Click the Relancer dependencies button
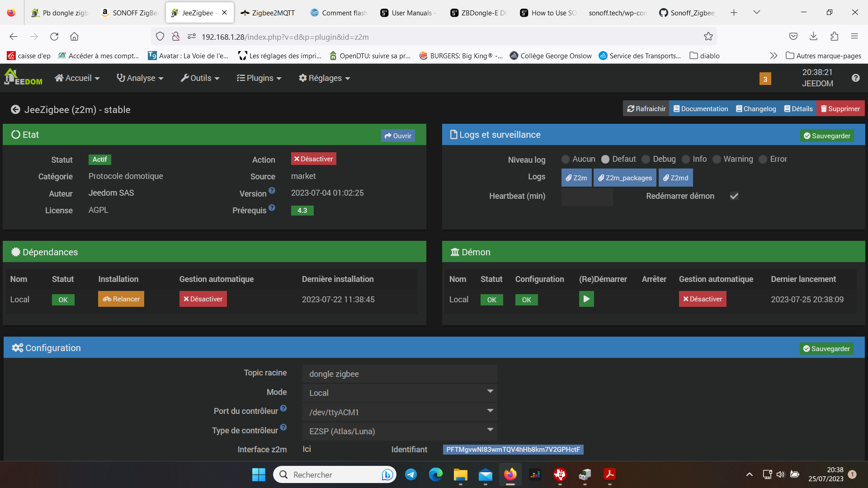The image size is (868, 488). click(121, 299)
